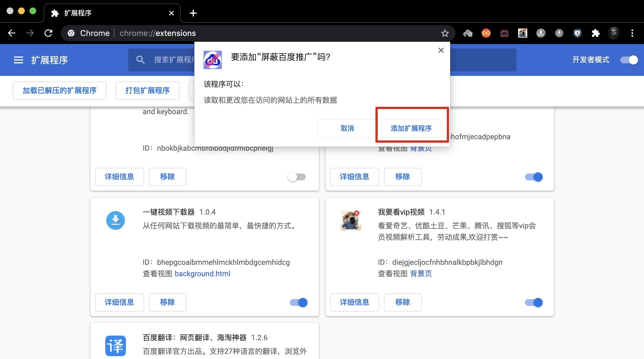Click the second gray download arrow extension icon
644x359 pixels.
[x=559, y=33]
